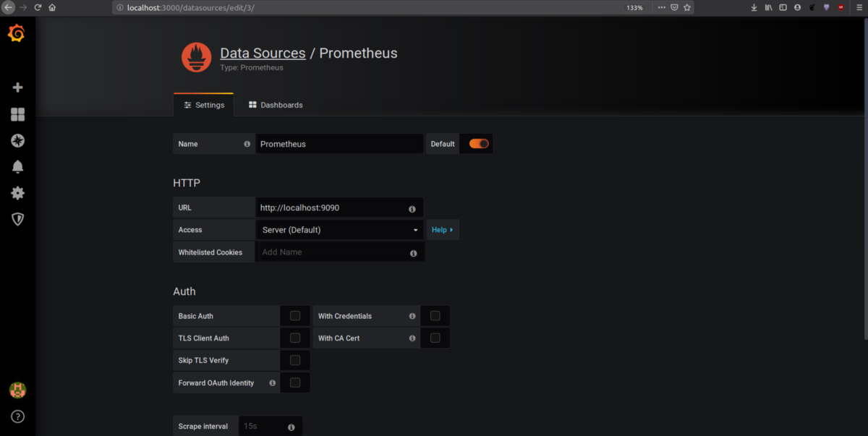Open the Dashboards grid icon in sidebar
This screenshot has width=868, height=436.
[18, 114]
